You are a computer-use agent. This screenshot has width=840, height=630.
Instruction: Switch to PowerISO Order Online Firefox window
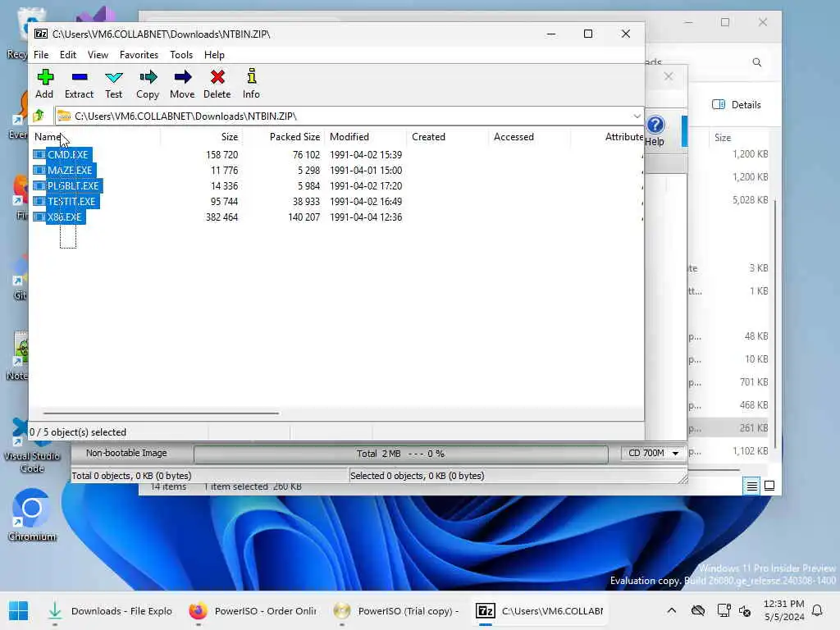[253, 610]
